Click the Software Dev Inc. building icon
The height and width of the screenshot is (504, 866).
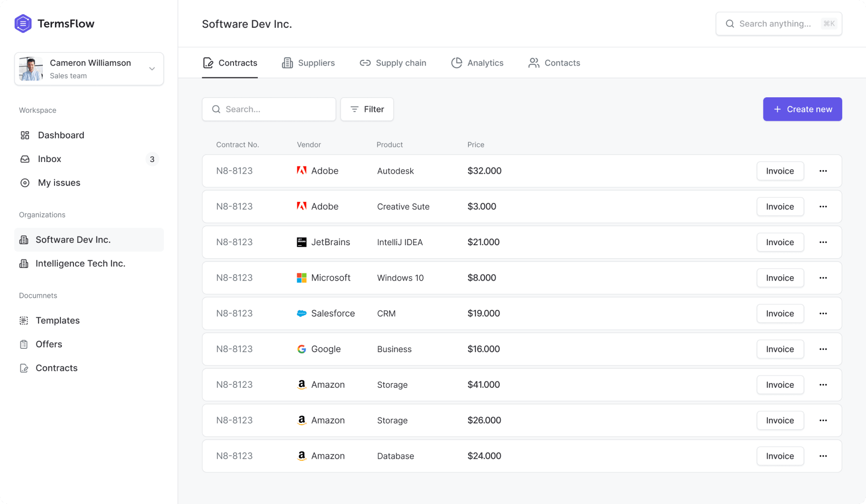(24, 240)
